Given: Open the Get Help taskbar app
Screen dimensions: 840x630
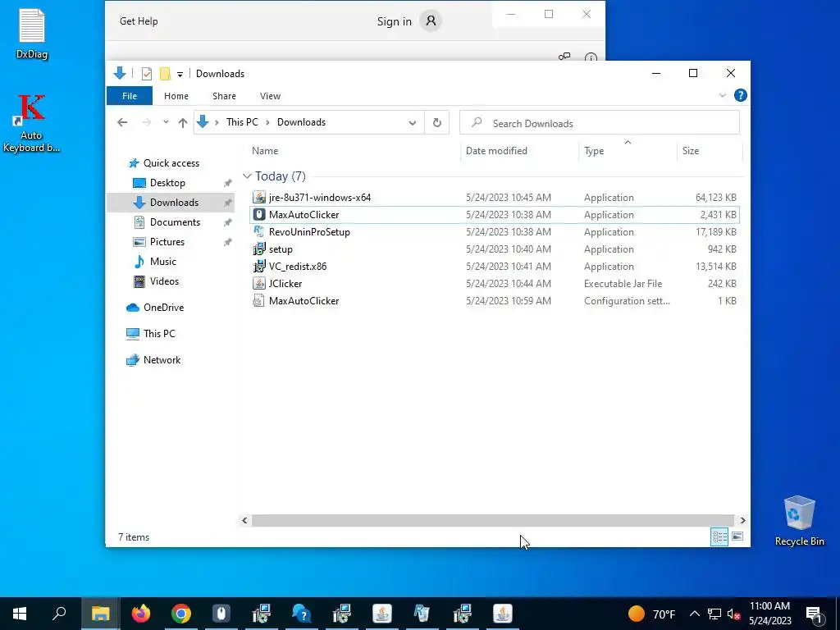Looking at the screenshot, I should point(302,614).
